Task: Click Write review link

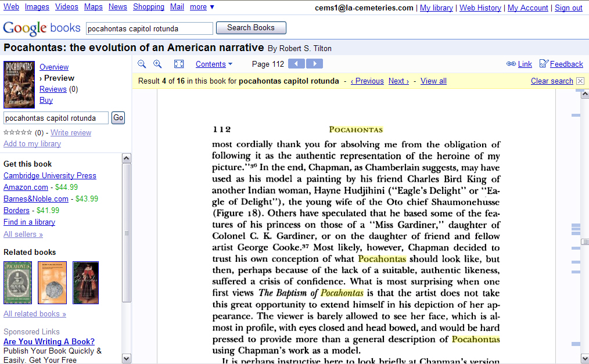Action: [71, 132]
